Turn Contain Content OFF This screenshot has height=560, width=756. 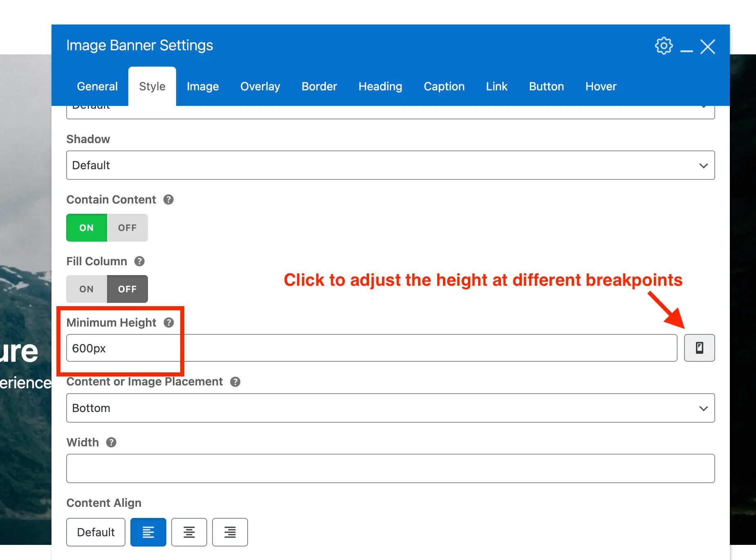127,228
